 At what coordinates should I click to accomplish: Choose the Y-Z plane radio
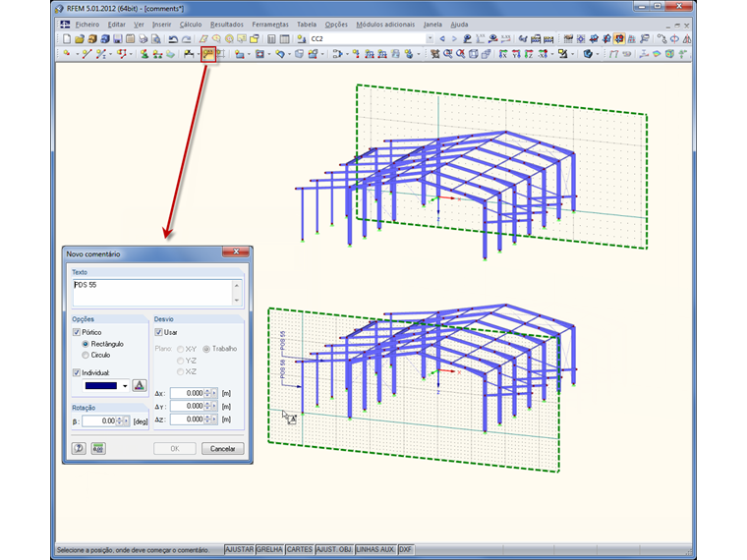pyautogui.click(x=181, y=361)
